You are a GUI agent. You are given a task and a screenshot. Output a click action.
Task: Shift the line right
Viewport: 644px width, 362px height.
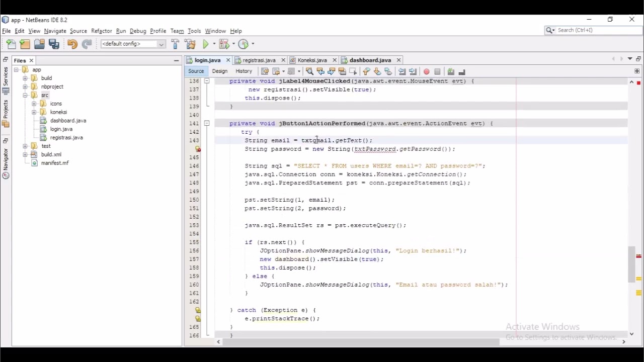pos(414,72)
